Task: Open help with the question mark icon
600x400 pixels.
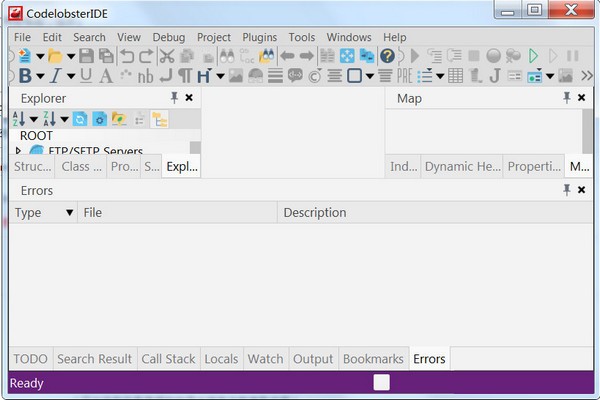Action: pyautogui.click(x=387, y=56)
